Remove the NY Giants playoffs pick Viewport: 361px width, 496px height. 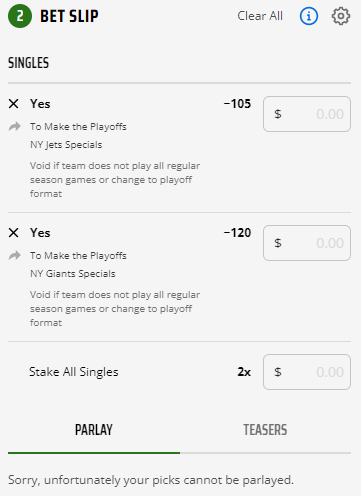14,233
